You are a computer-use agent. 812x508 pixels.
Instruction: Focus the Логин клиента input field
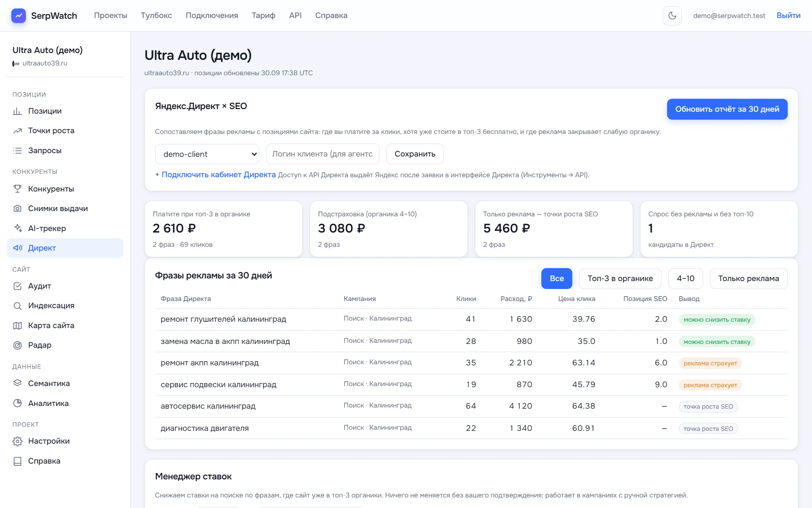(x=323, y=154)
